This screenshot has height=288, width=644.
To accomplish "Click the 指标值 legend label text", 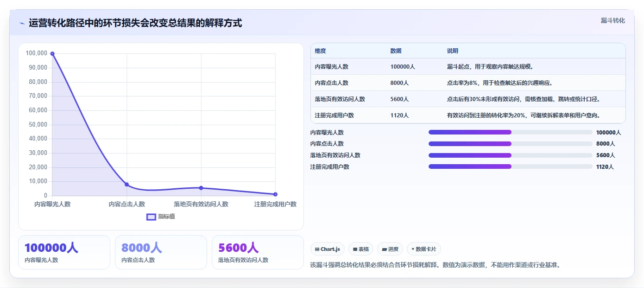I will pos(166,217).
